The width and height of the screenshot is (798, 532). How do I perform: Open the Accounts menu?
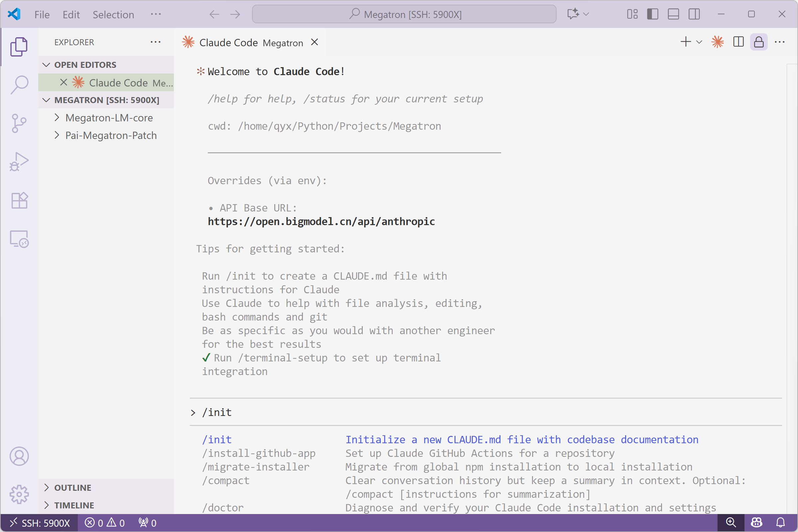(x=19, y=456)
